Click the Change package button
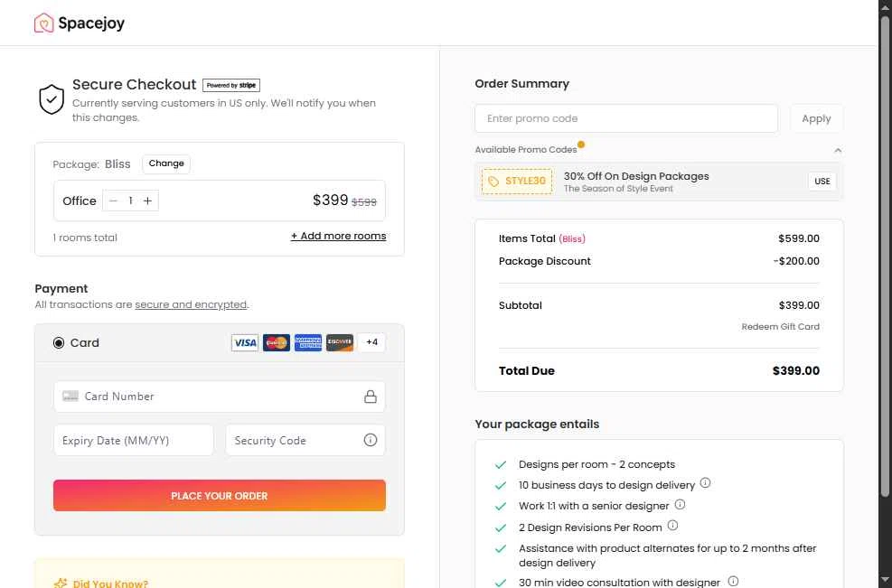The height and width of the screenshot is (588, 892). pos(166,163)
